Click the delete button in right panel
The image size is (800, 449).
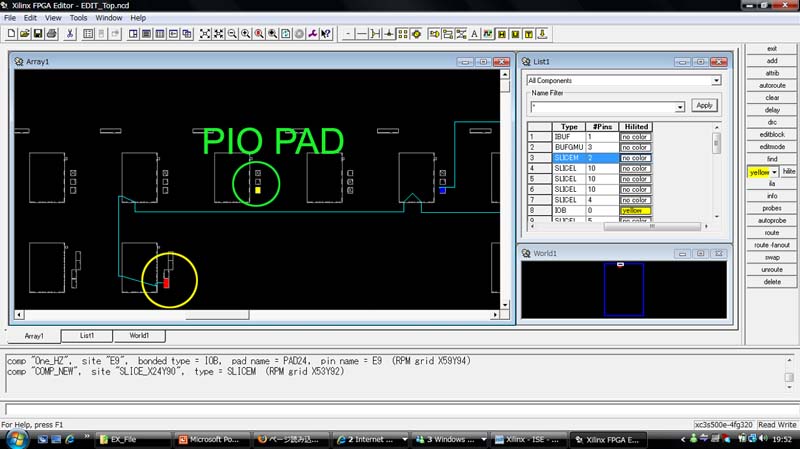coord(772,282)
